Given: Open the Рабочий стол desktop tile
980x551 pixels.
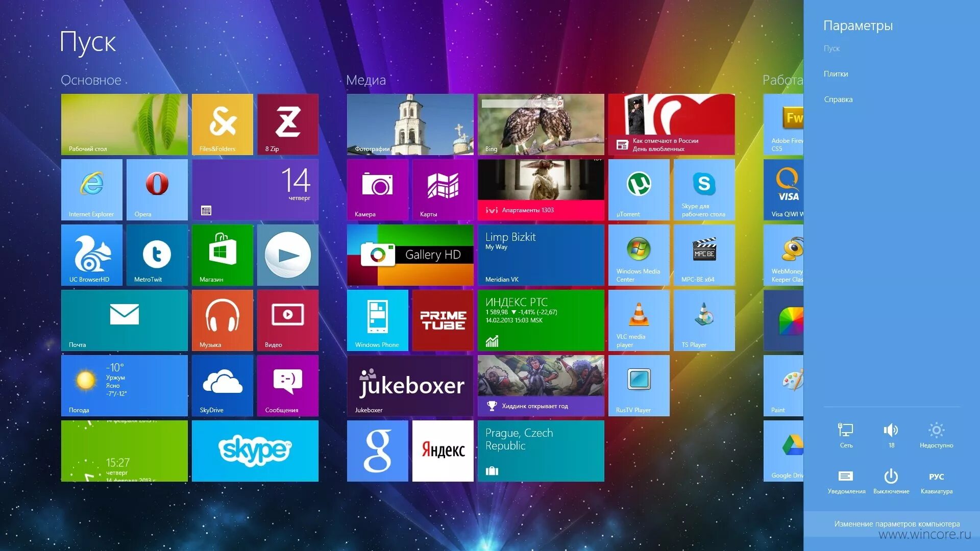Looking at the screenshot, I should 124,124.
